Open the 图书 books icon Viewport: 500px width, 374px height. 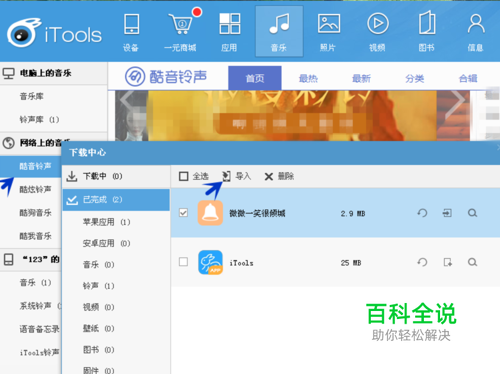click(x=427, y=23)
